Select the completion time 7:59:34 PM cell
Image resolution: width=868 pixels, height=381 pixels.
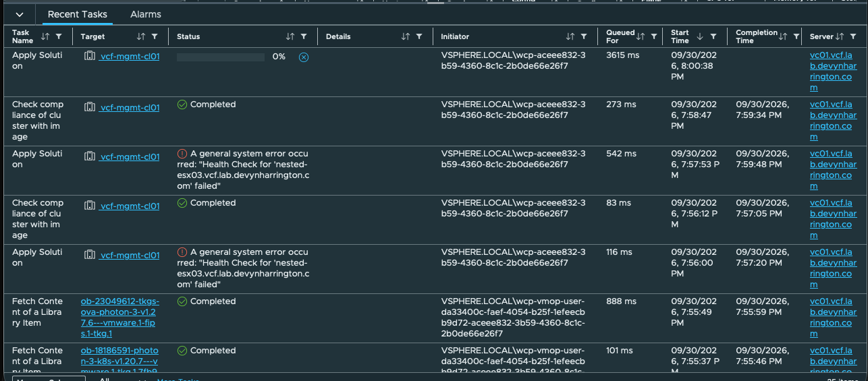763,110
